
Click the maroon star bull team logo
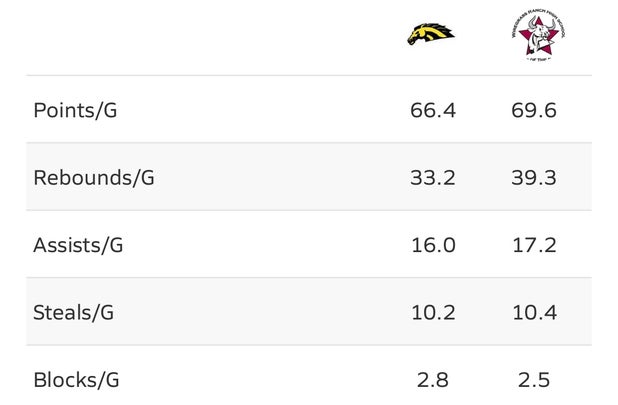pyautogui.click(x=538, y=36)
